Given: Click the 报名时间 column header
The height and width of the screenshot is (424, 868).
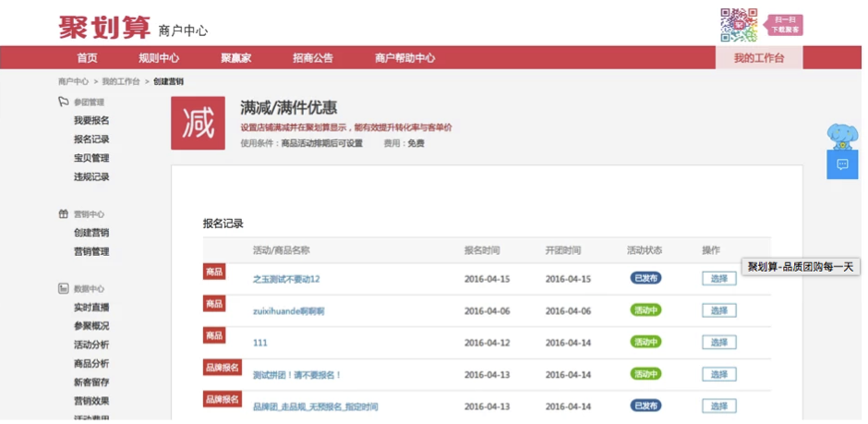Looking at the screenshot, I should pyautogui.click(x=482, y=250).
